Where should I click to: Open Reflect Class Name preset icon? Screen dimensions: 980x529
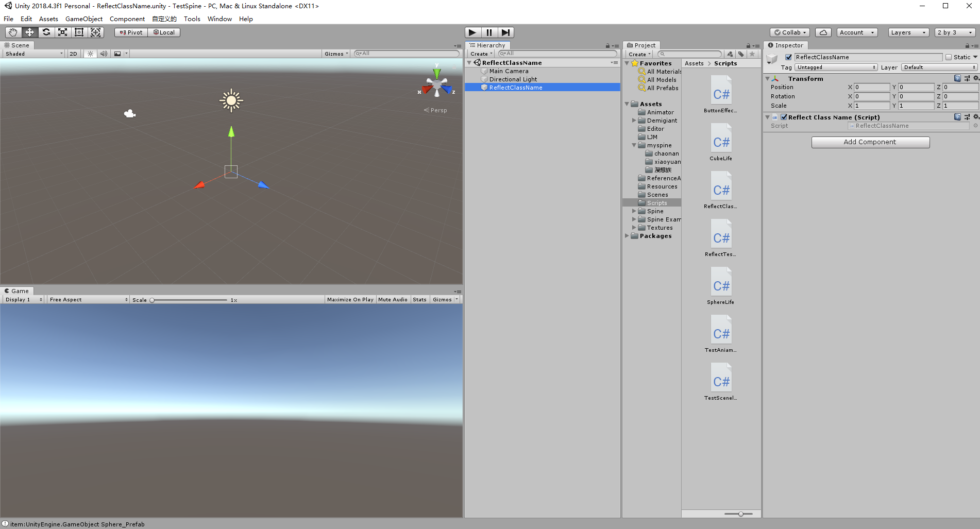[x=967, y=117]
